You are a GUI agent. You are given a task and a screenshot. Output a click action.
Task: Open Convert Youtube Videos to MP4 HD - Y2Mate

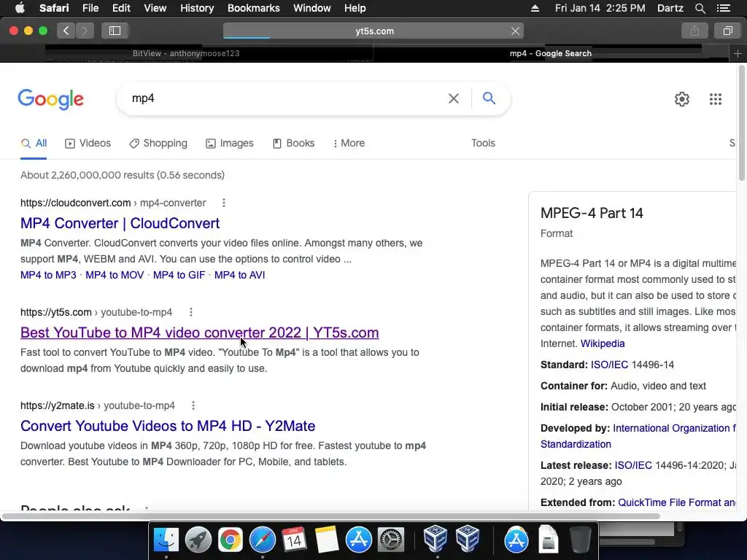click(168, 426)
